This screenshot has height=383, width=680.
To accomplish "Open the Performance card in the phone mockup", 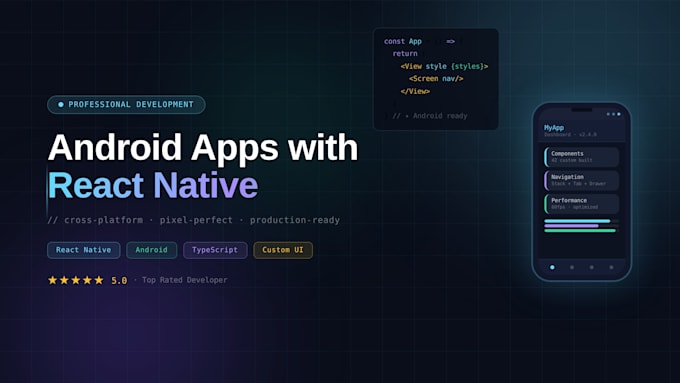I will tap(582, 204).
